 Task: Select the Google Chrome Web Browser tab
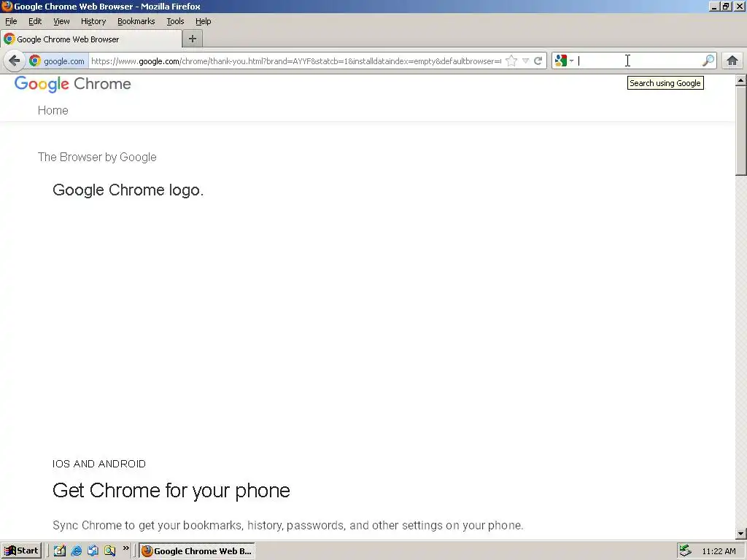(x=91, y=39)
